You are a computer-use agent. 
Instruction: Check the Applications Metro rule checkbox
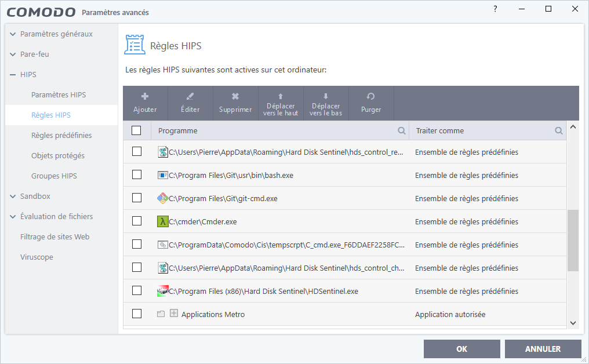tap(137, 314)
